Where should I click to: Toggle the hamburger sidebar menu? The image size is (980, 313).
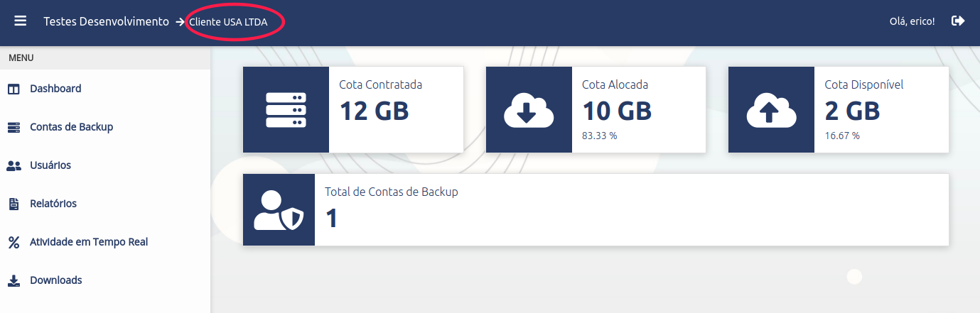(x=21, y=21)
